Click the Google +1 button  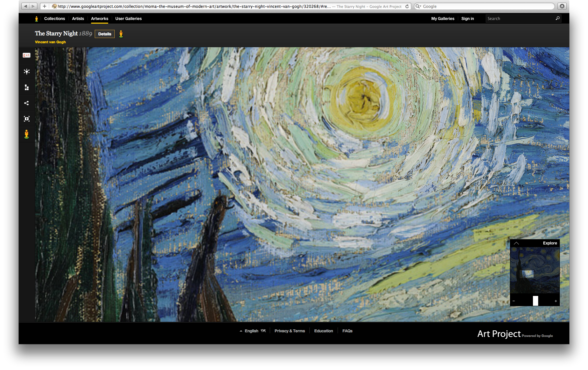(26, 55)
